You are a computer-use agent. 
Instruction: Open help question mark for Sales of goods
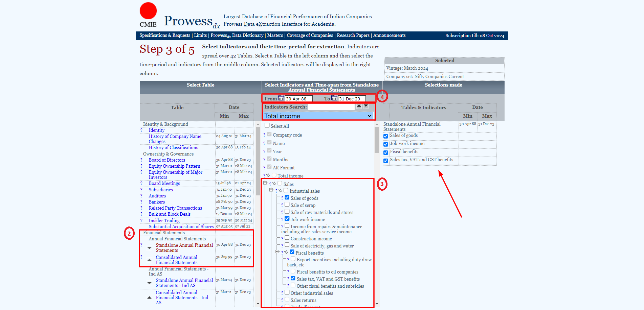282,198
